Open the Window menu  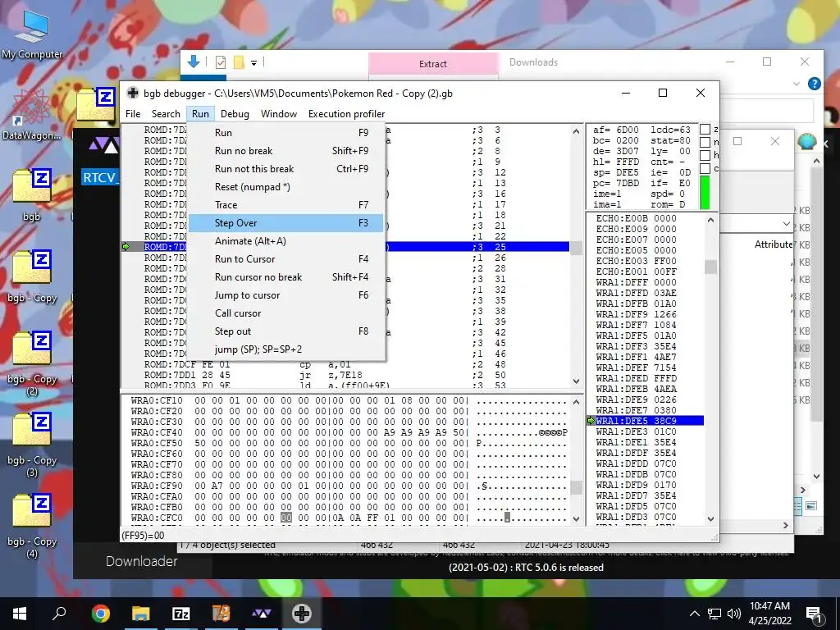279,113
